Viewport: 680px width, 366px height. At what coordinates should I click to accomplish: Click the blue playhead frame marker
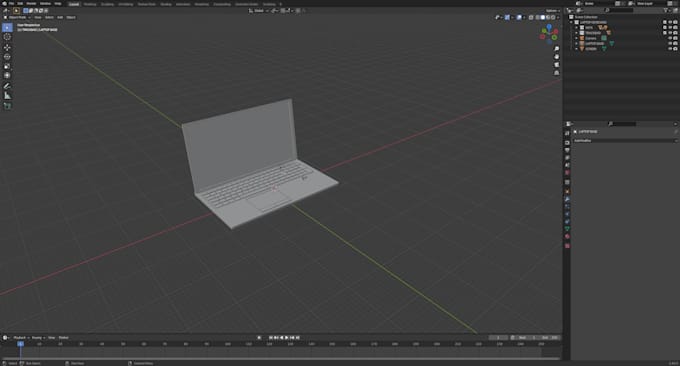20,344
